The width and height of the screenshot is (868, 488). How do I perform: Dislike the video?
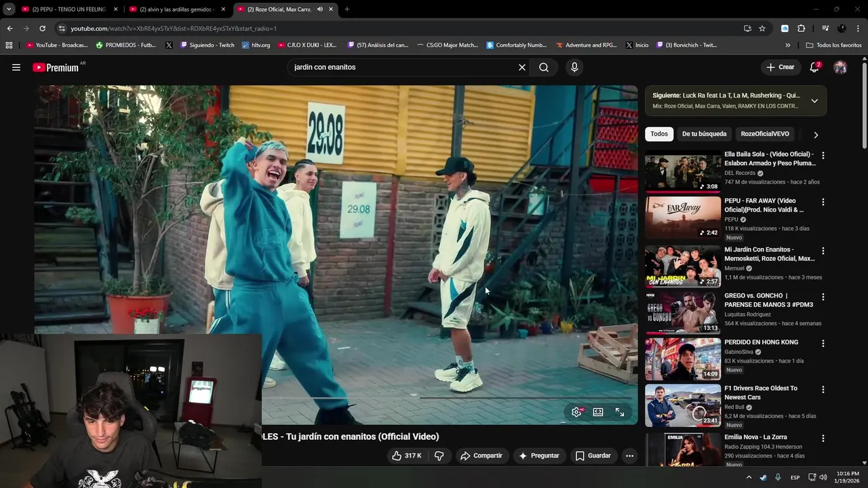click(439, 455)
